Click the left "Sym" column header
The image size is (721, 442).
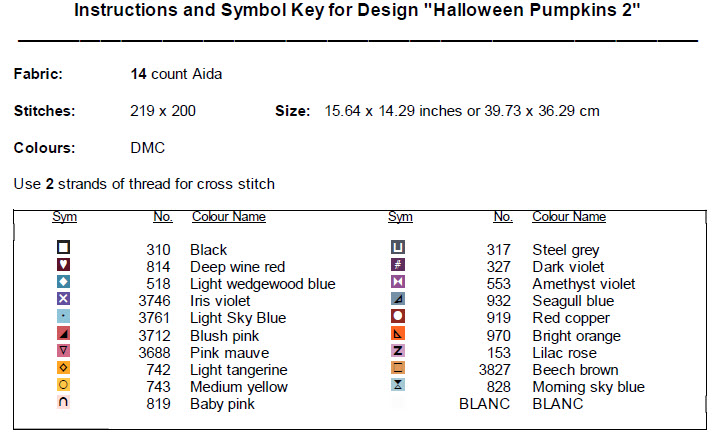[x=64, y=217]
